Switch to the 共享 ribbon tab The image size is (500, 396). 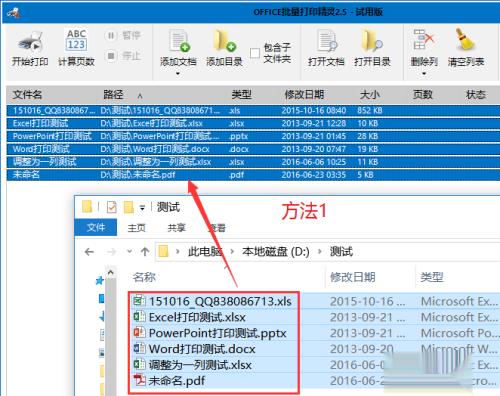[x=177, y=228]
